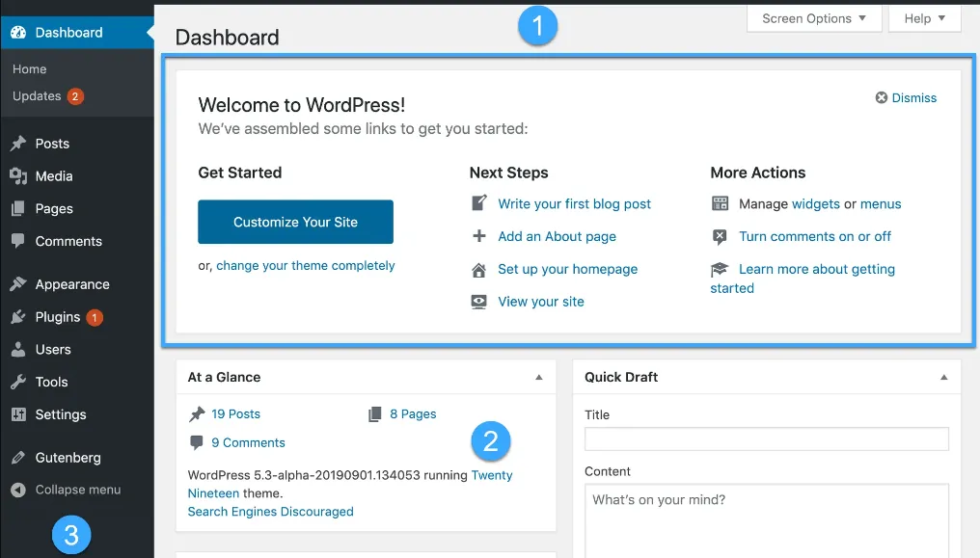Click the widgets link

(816, 204)
